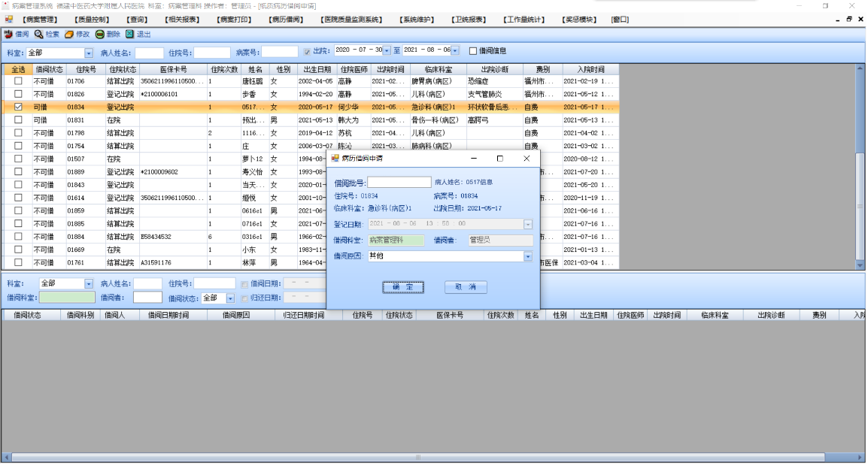Click the 借阅 (borrow) toolbar icon
Image resolution: width=868 pixels, height=466 pixels.
[8, 35]
